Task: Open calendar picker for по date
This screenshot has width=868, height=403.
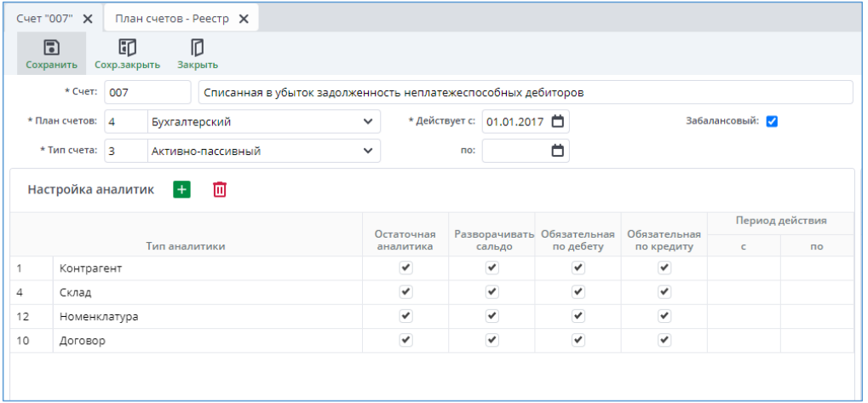Action: 558,151
